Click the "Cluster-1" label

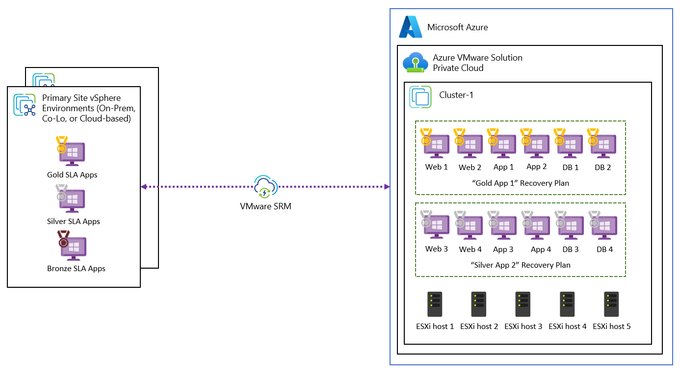coord(456,95)
